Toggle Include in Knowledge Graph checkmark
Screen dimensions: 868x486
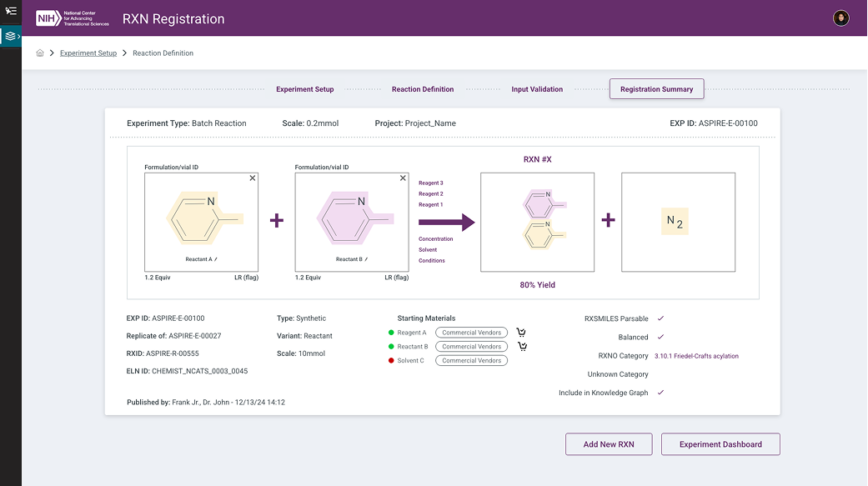[660, 393]
